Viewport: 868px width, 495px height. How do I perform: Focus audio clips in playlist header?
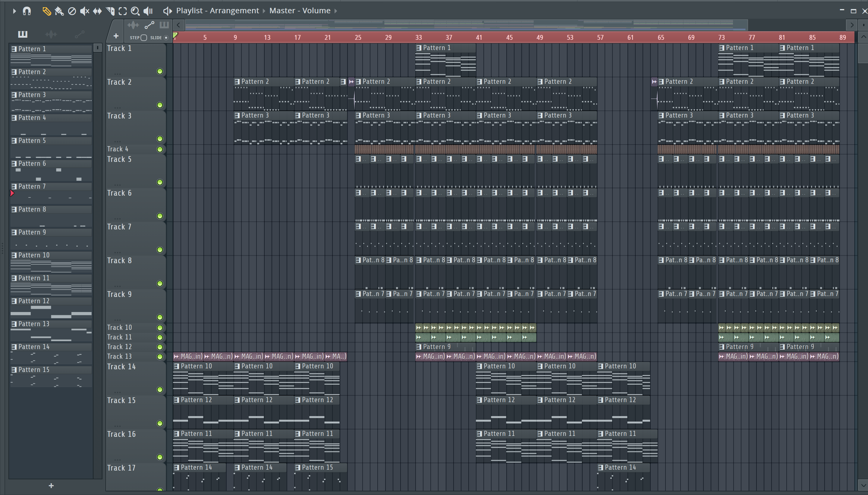coord(133,25)
